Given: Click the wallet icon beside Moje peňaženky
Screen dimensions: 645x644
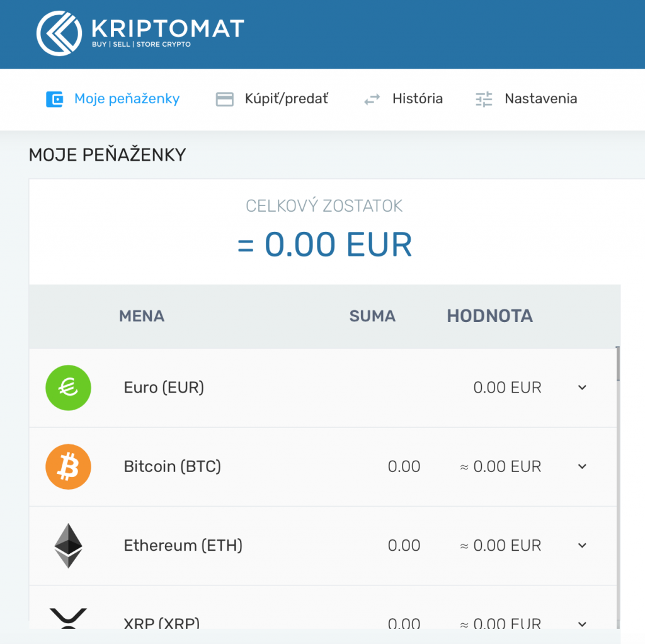Looking at the screenshot, I should click(x=54, y=99).
